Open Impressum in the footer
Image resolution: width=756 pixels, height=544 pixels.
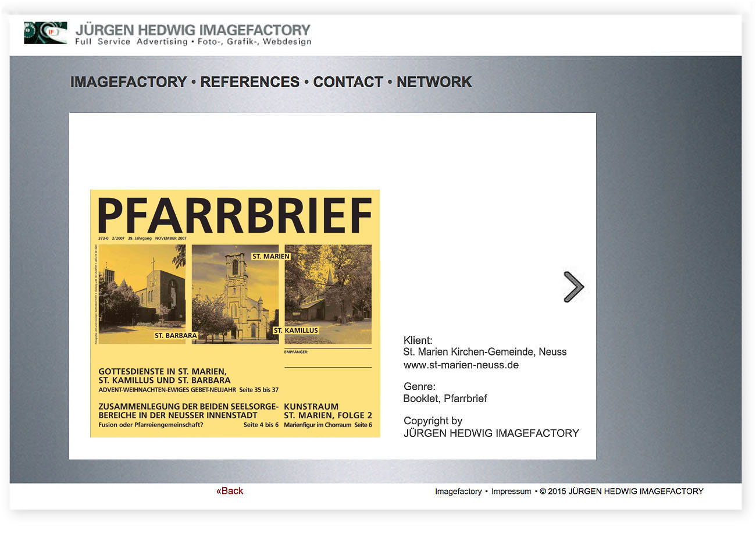511,492
